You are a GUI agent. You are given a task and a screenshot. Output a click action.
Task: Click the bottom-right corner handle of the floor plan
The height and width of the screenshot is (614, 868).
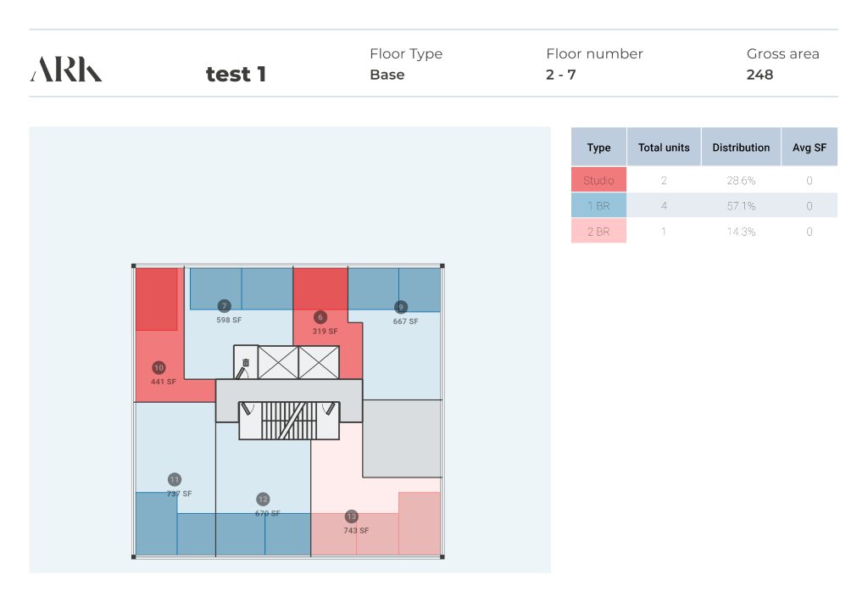[442, 557]
